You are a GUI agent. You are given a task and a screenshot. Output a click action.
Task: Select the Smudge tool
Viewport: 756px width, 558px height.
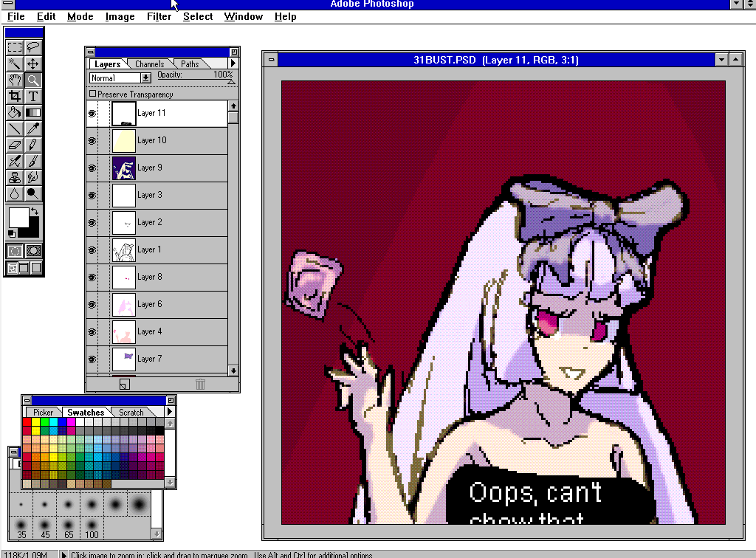click(x=32, y=177)
